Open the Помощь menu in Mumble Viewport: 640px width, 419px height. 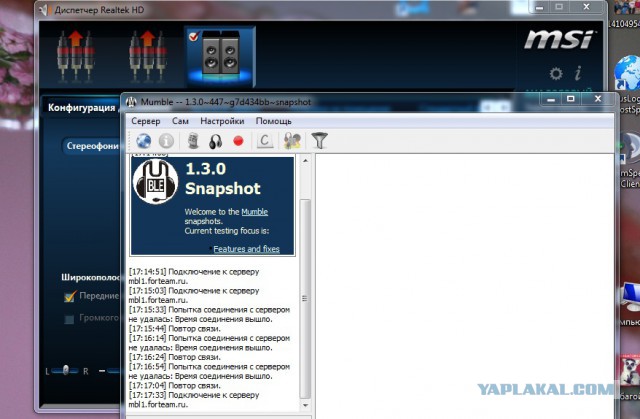pyautogui.click(x=273, y=121)
